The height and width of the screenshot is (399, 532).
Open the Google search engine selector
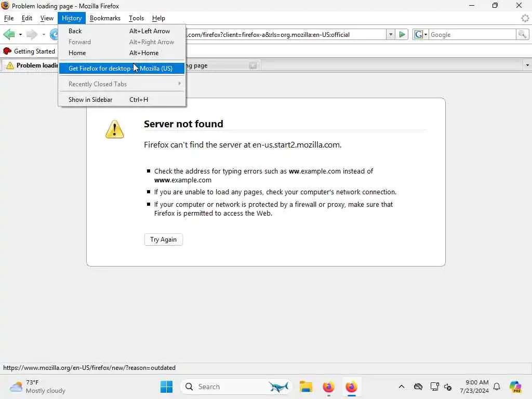[421, 35]
